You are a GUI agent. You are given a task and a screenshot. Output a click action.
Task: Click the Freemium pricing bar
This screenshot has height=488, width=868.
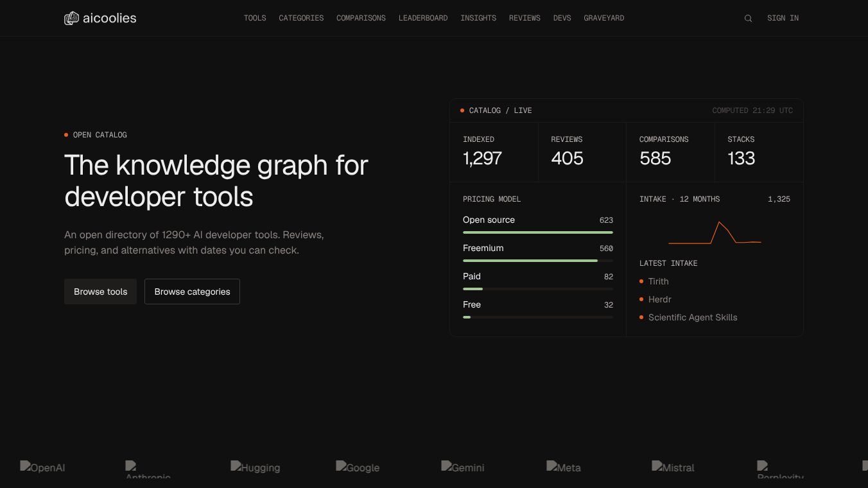(538, 261)
